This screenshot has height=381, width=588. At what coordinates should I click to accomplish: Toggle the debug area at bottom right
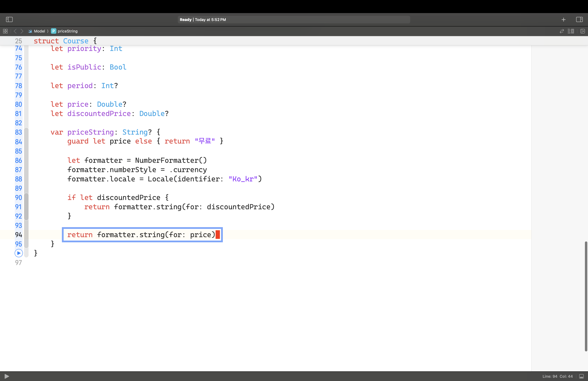(x=581, y=376)
